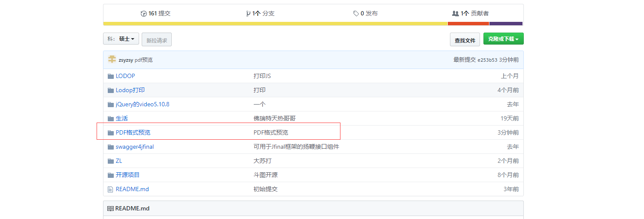
Task: Open the PDF格式预览 folder link
Action: point(133,132)
